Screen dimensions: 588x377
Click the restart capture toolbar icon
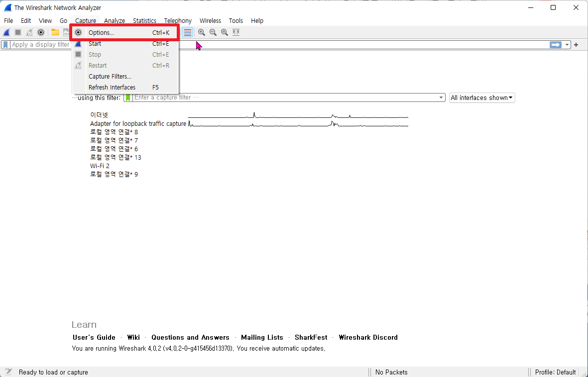pos(29,33)
